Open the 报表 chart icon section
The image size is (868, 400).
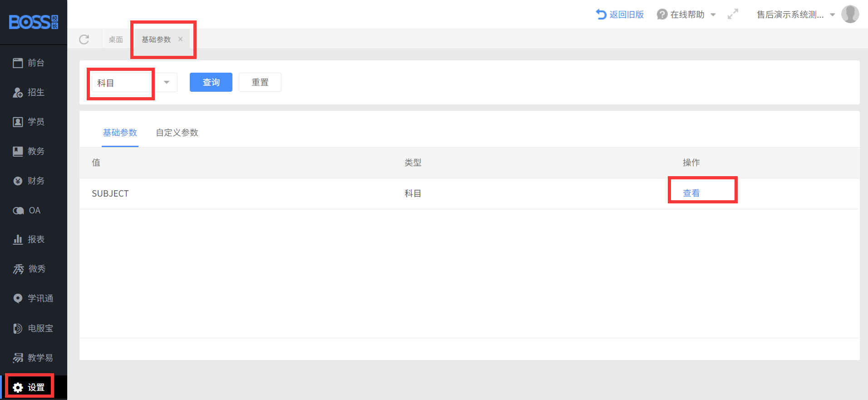tap(29, 239)
